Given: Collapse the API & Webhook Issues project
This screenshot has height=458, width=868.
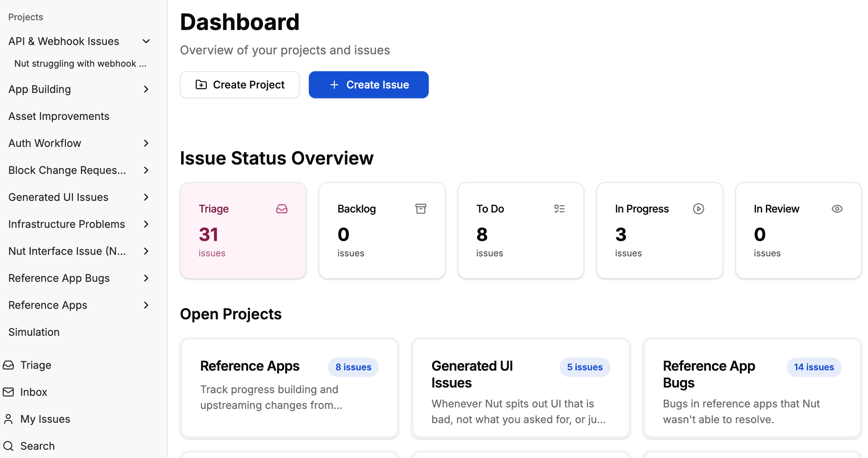Looking at the screenshot, I should 146,41.
